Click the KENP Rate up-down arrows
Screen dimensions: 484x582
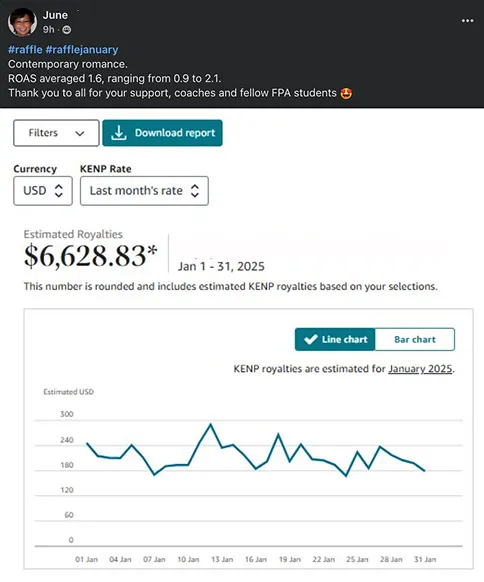[x=195, y=191]
